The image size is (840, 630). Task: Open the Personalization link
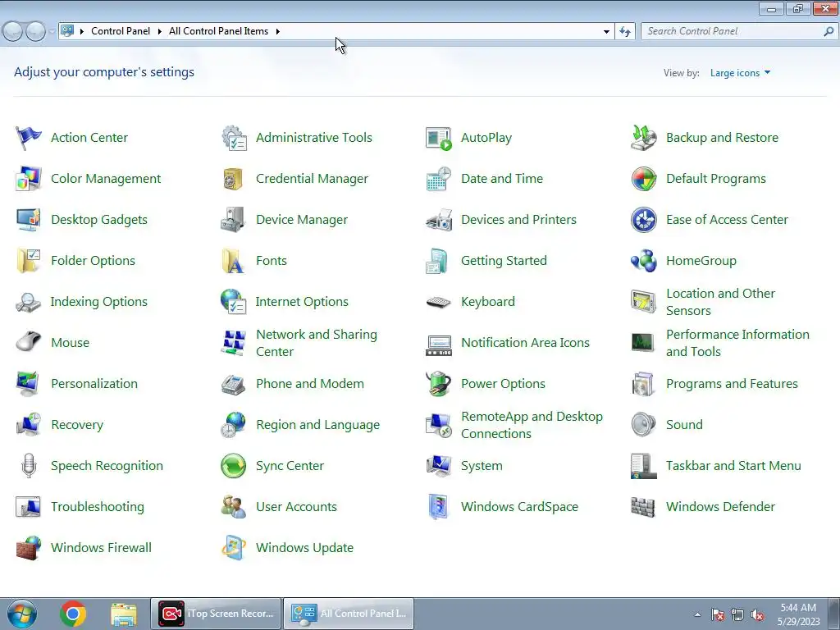94,384
